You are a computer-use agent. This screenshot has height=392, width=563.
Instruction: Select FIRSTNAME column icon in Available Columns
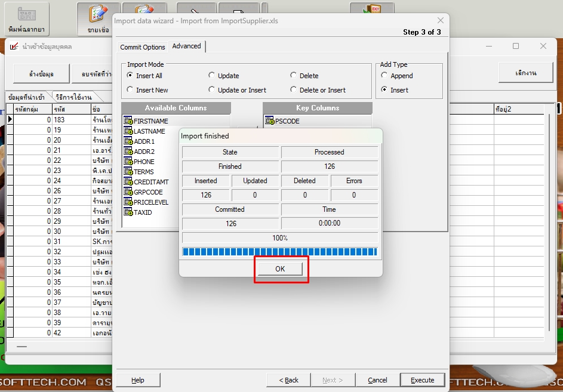pyautogui.click(x=128, y=121)
